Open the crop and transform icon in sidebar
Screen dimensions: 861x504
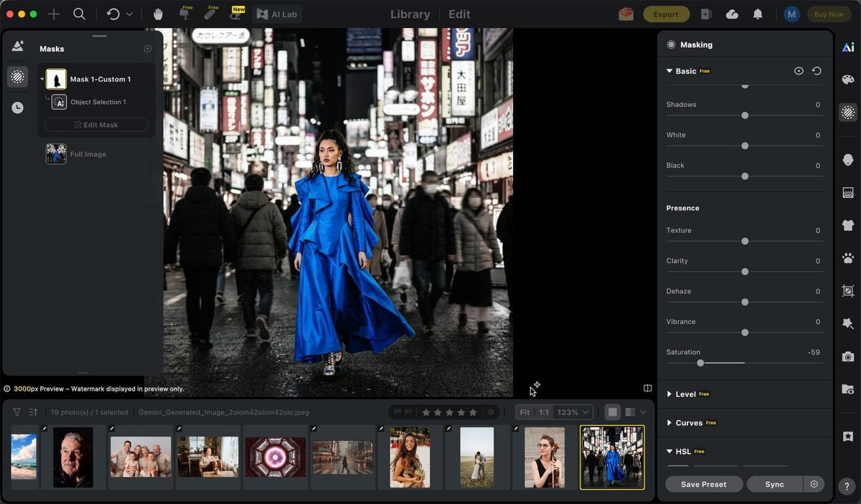pyautogui.click(x=848, y=291)
